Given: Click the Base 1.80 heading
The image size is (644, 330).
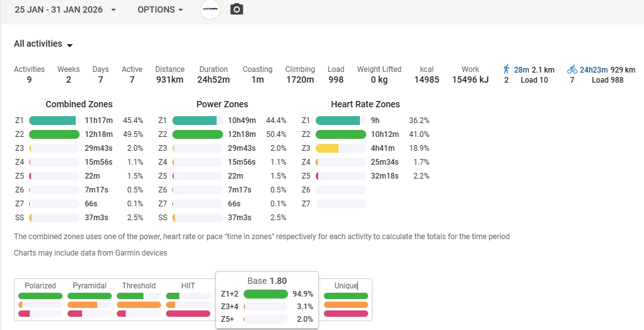Looking at the screenshot, I should click(x=266, y=281).
